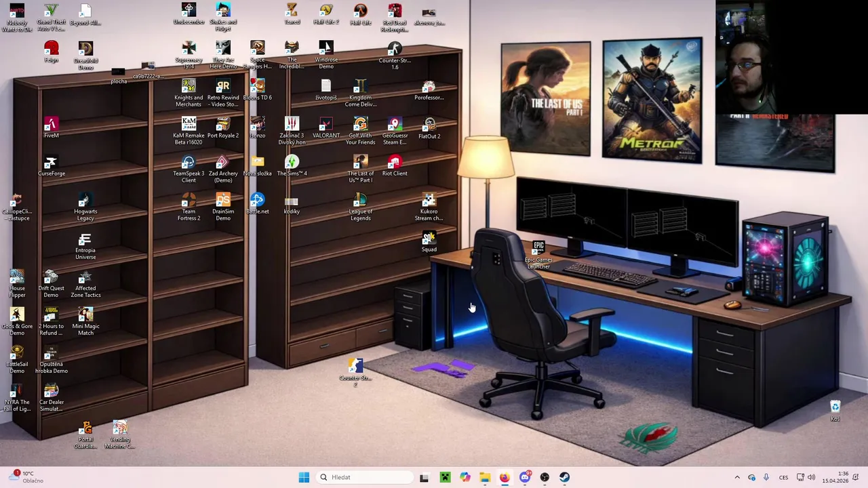Switch to OBS Studio in the taskbar
This screenshot has height=488, width=868.
click(545, 477)
